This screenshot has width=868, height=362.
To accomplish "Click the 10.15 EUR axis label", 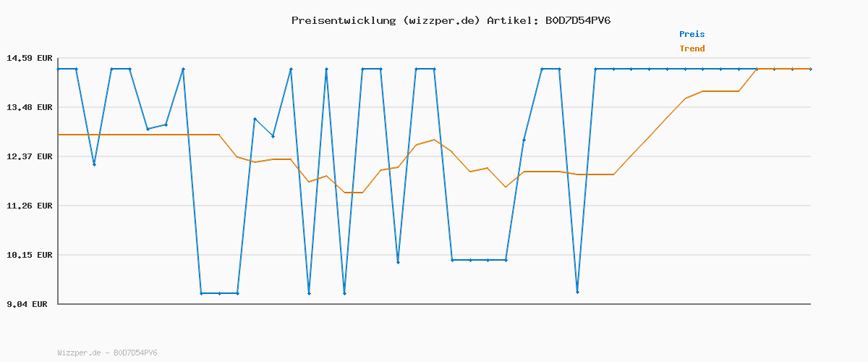I will point(30,255).
